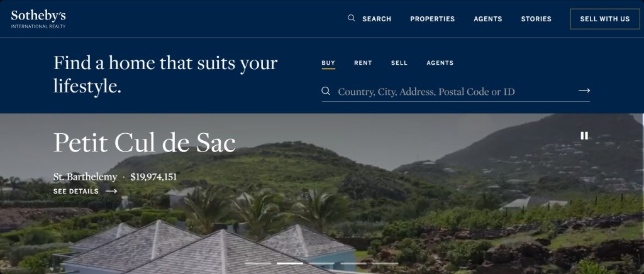Jump to the first slide indicator
The height and width of the screenshot is (274, 644).
257,263
